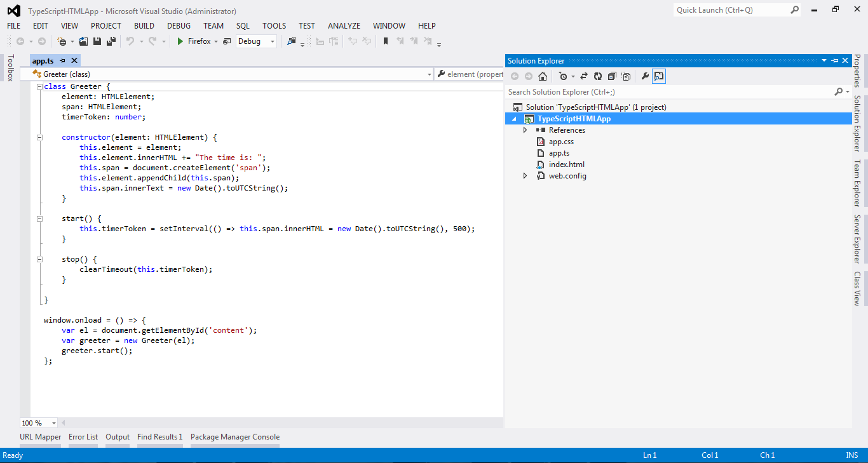Open Properties with the wrench icon

click(x=645, y=76)
